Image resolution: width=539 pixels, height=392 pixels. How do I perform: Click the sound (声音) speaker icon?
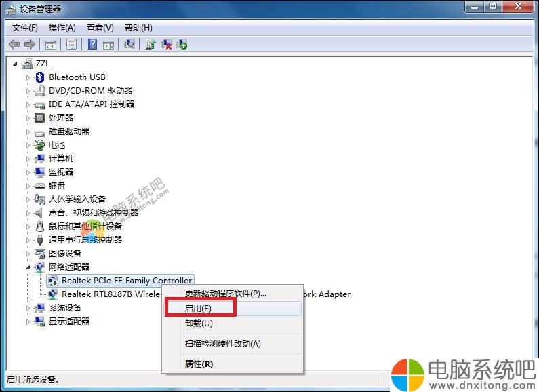click(40, 213)
